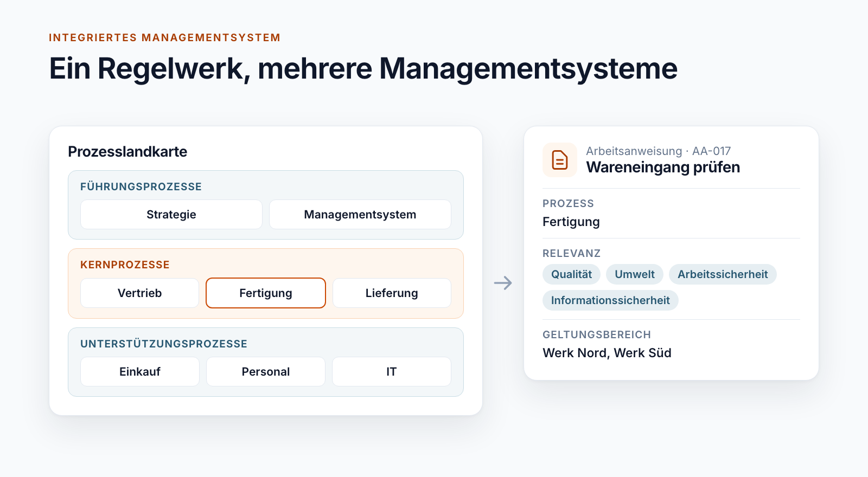This screenshot has height=477, width=868.
Task: Click the Wareneingang prüfen title
Action: 663,167
